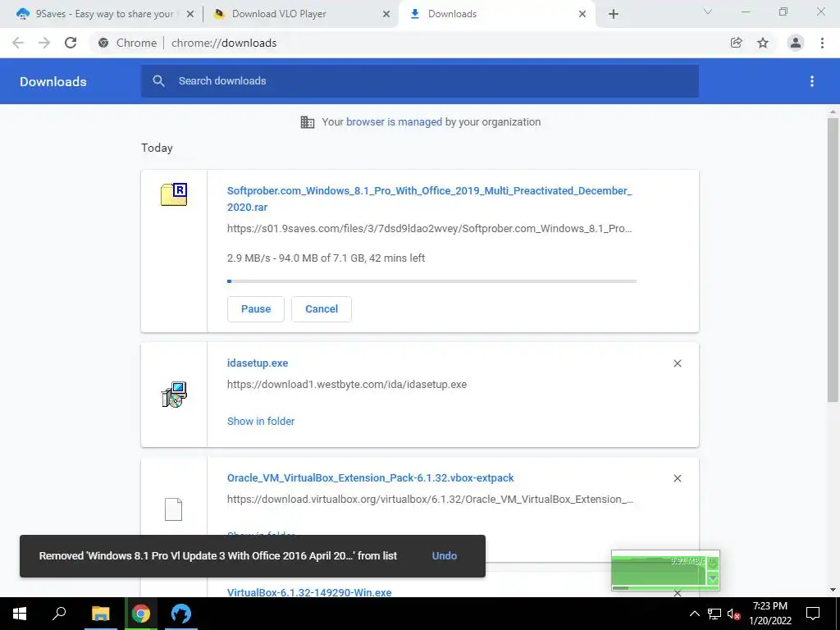This screenshot has height=630, width=840.
Task: Go forward to next page
Action: [44, 43]
